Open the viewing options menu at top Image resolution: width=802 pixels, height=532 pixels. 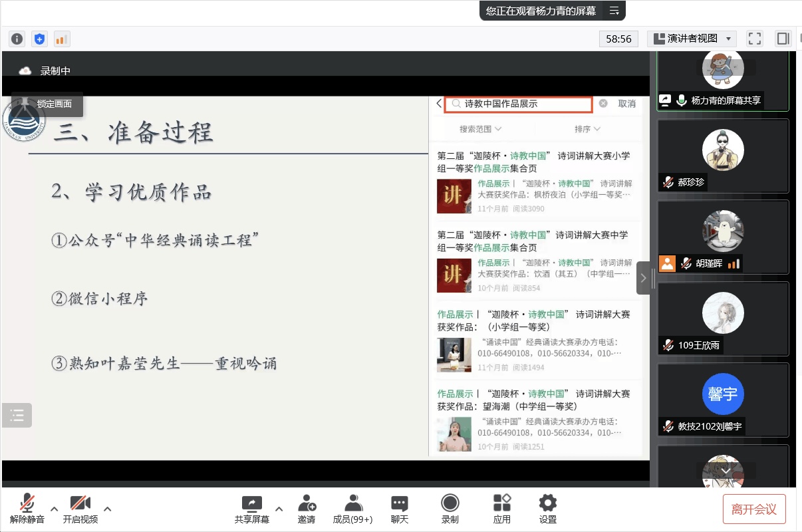point(614,11)
